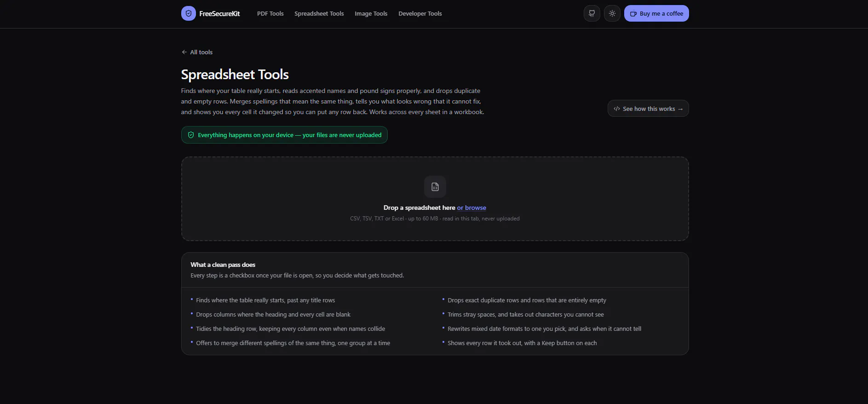Select the text about merging different spellings
Screen dimensions: 868x404
pos(293,343)
